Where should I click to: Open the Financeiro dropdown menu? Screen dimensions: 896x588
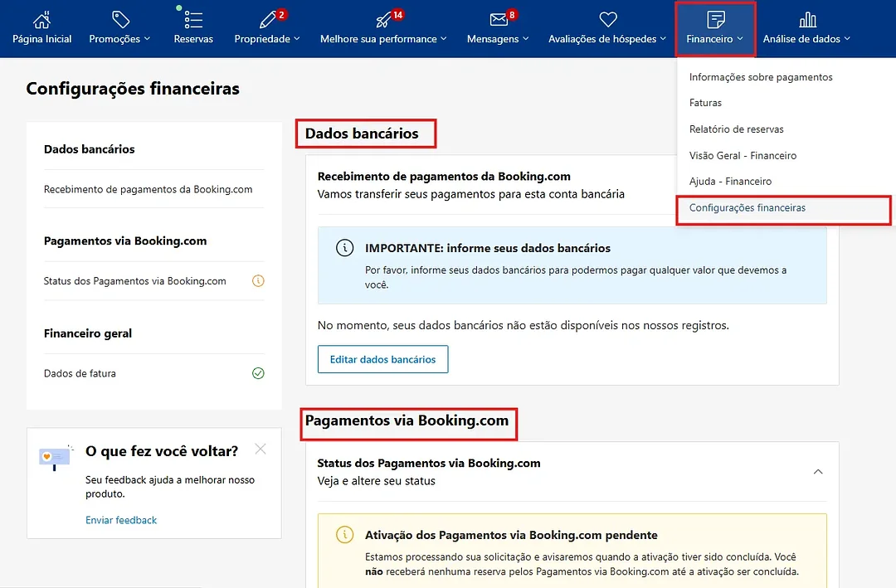(715, 28)
